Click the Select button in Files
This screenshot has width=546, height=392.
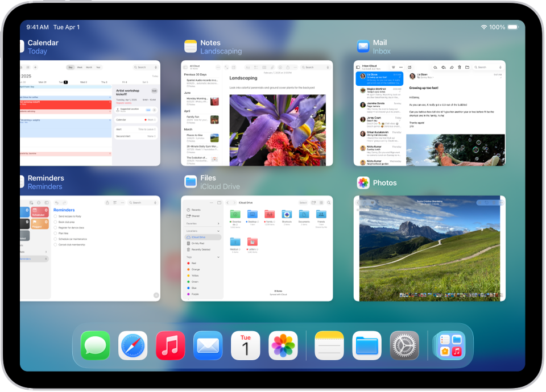click(x=303, y=203)
